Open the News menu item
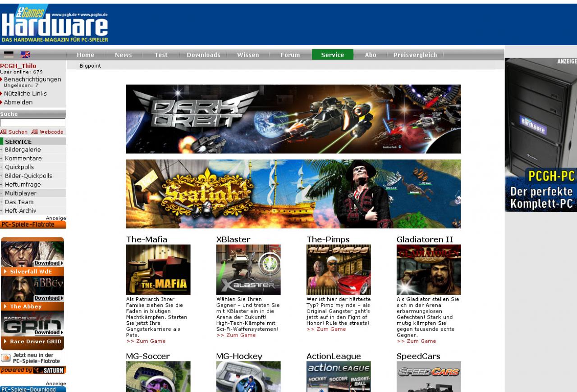This screenshot has height=392, width=577. point(123,55)
